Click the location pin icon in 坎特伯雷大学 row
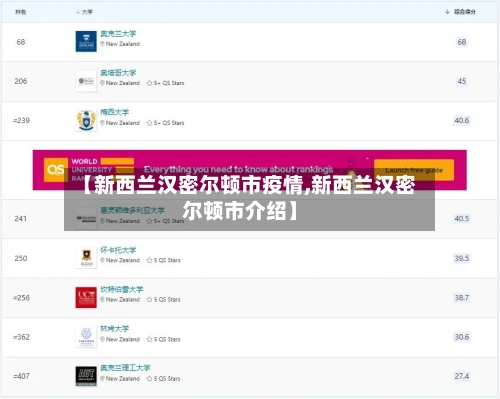Viewport: 500px width, 399px height. point(103,300)
